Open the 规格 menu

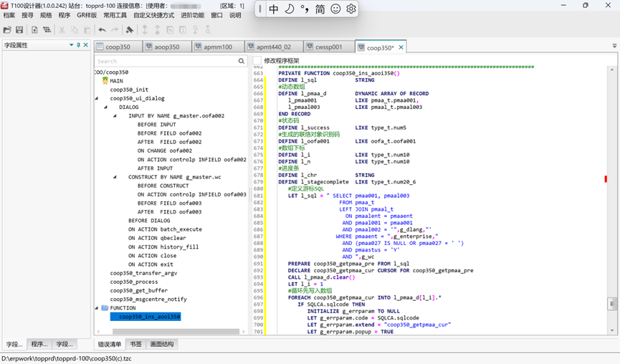tap(46, 16)
